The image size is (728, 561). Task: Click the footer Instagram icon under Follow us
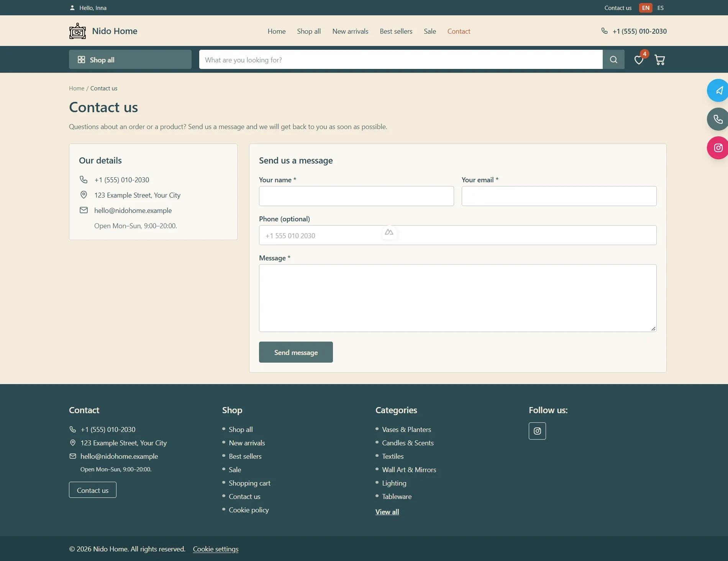point(537,431)
